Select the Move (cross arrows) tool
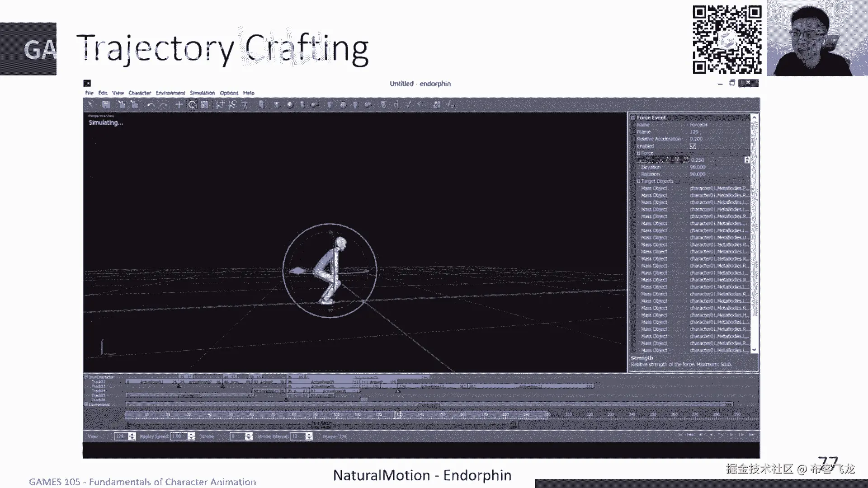The image size is (868, 488). [x=179, y=105]
